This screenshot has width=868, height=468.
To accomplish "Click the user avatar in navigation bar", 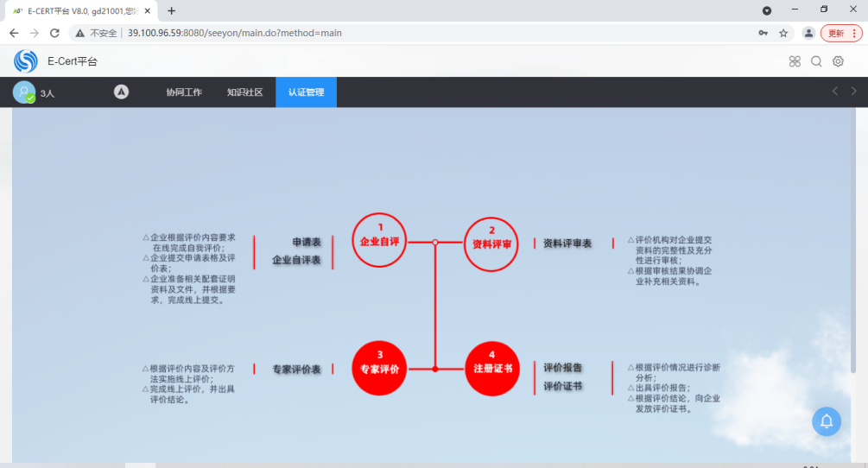I will click(x=24, y=92).
